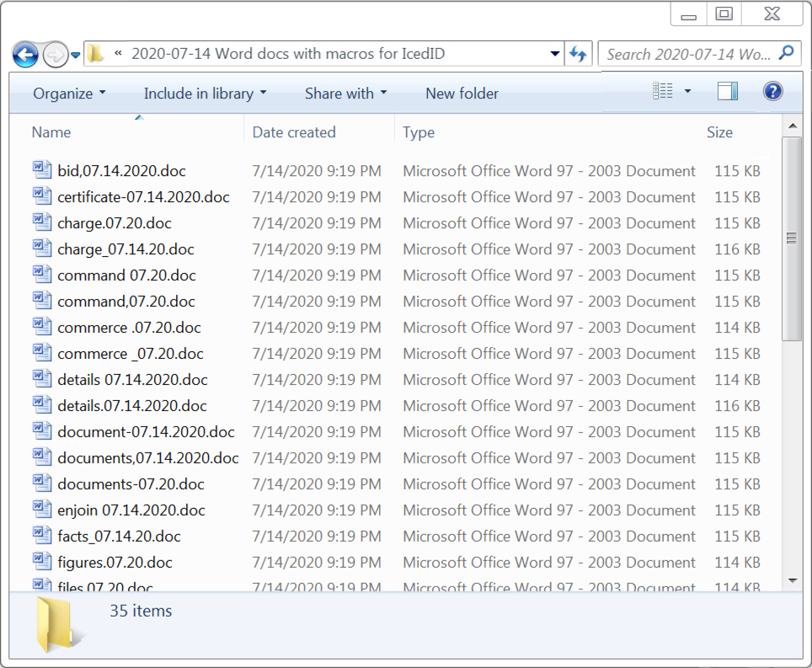The image size is (812, 668).
Task: Select file name facts_07.14.20.doc
Action: [x=119, y=536]
